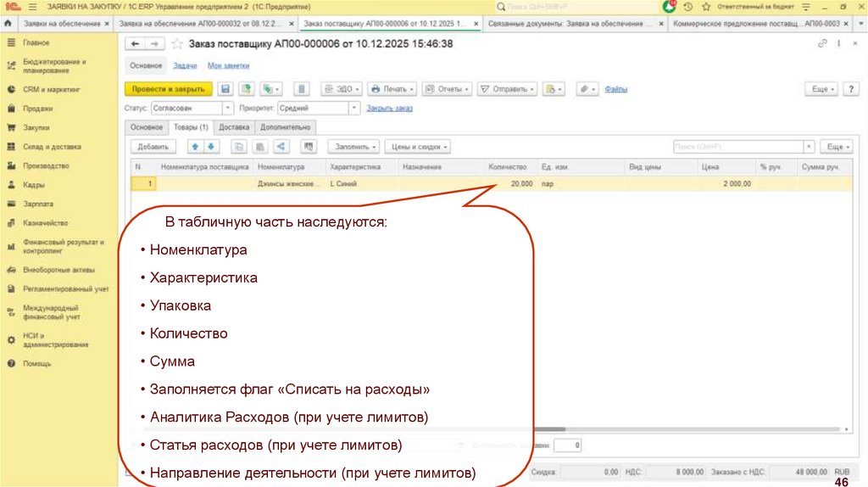Switch to the Дополнительно tab
The height and width of the screenshot is (487, 868).
[x=286, y=127]
